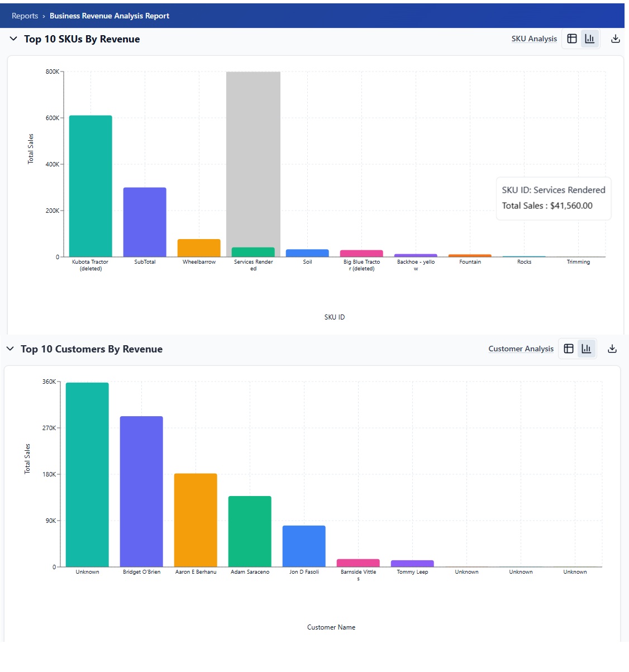Download the Top 10 Customers report

pyautogui.click(x=612, y=349)
